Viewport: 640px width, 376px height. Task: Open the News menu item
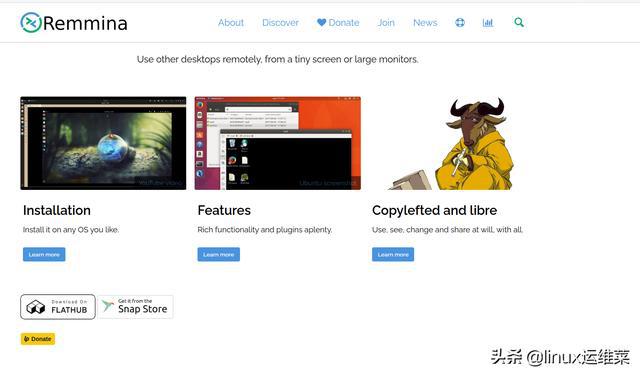tap(425, 22)
